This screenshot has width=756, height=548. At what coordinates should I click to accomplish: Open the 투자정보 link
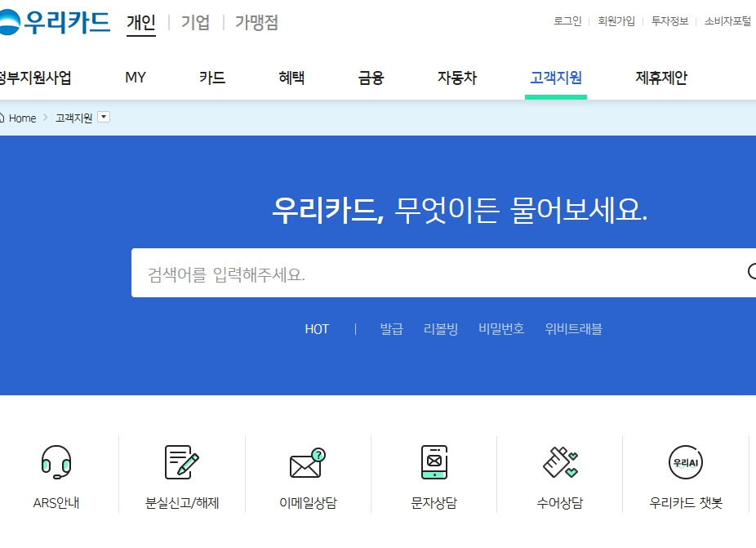click(x=669, y=21)
